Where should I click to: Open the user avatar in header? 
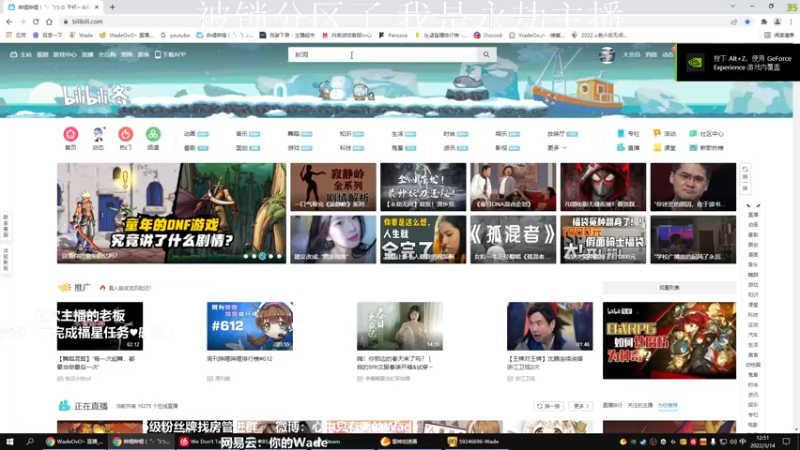[x=607, y=55]
